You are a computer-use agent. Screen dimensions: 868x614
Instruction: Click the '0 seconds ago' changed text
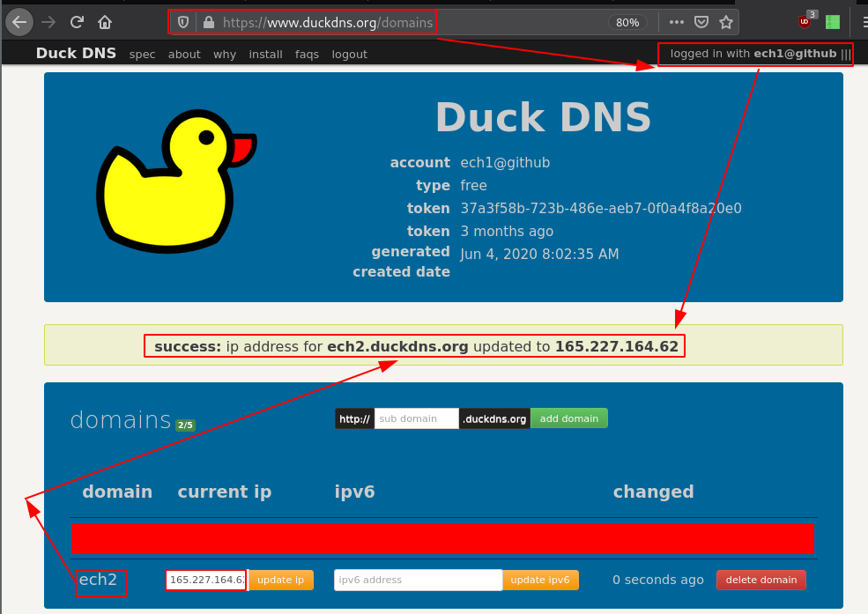coord(658,580)
